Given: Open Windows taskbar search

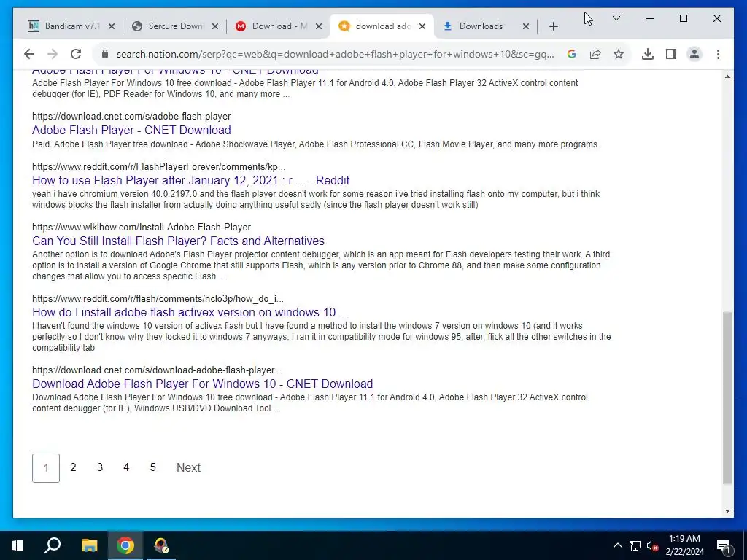Looking at the screenshot, I should tap(53, 545).
